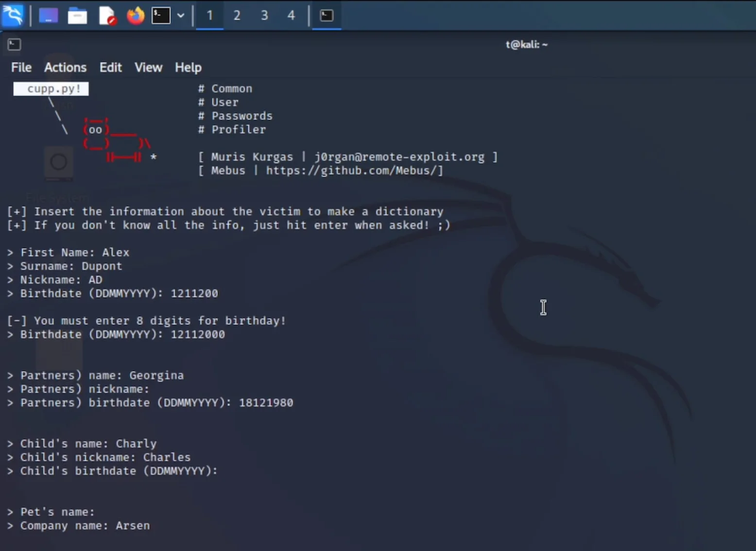Viewport: 756px width, 551px height.
Task: Click the terminal window title icon
Action: pos(14,45)
